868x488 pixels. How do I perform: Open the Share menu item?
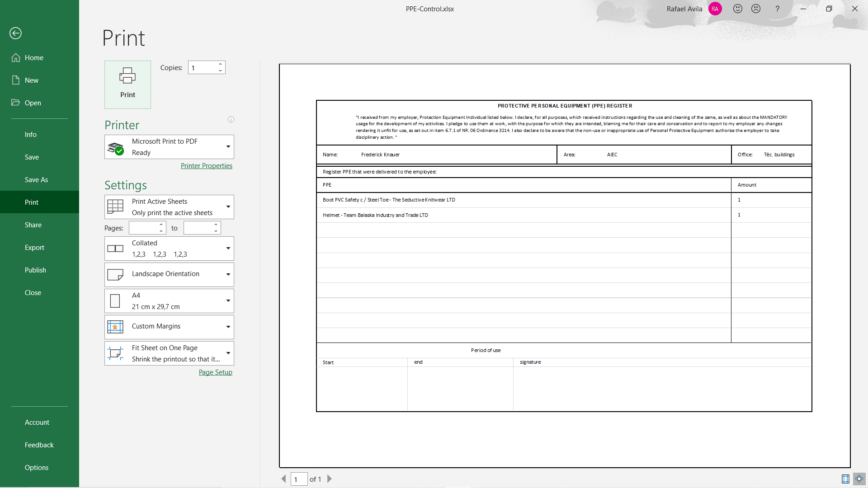coord(33,225)
